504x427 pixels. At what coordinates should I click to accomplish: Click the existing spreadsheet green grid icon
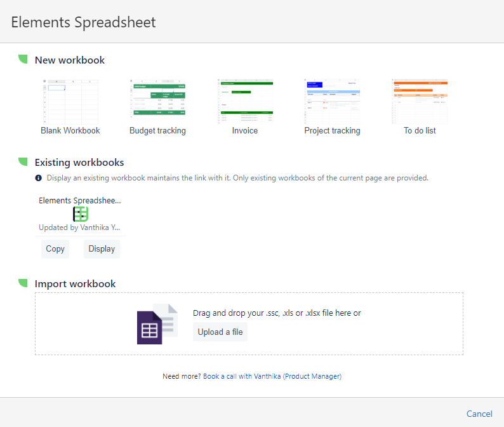81,214
